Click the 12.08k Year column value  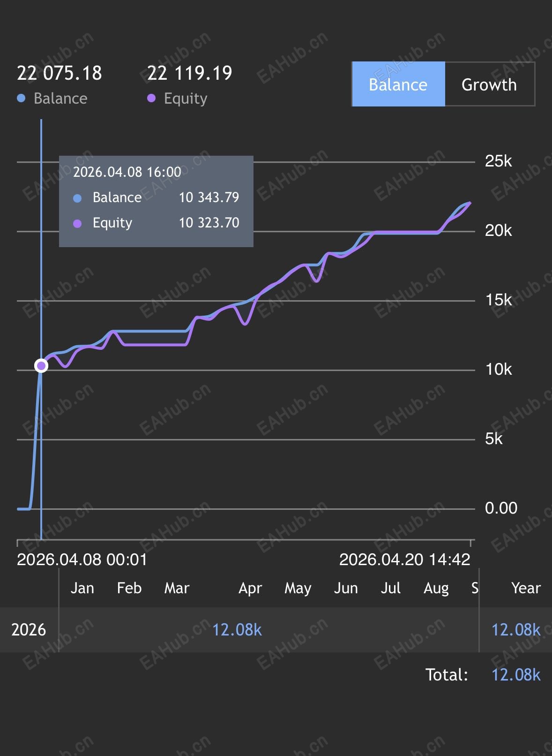tap(515, 630)
